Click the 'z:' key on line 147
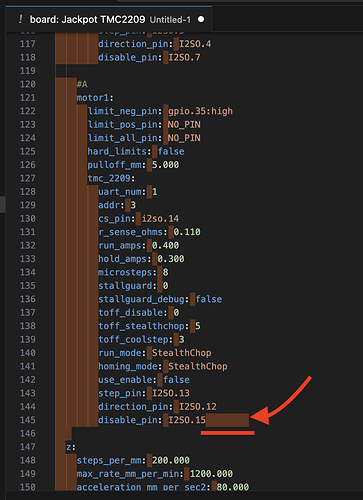The image size is (363, 500). tap(71, 447)
